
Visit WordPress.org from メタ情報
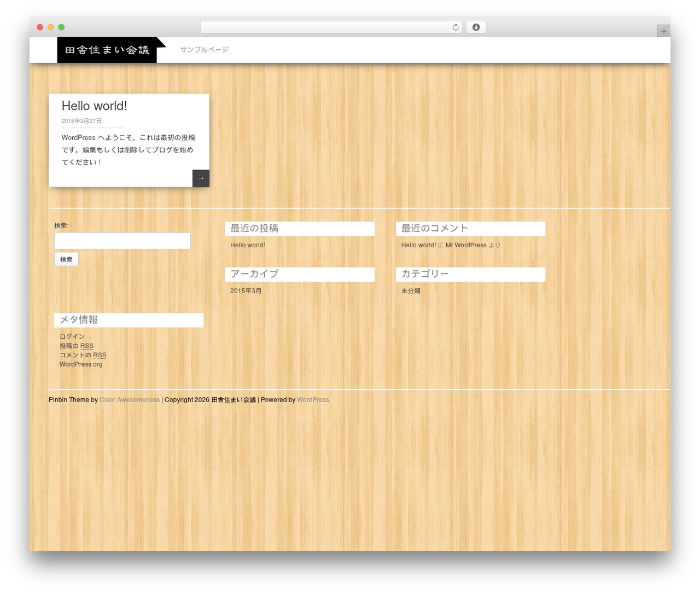[81, 364]
